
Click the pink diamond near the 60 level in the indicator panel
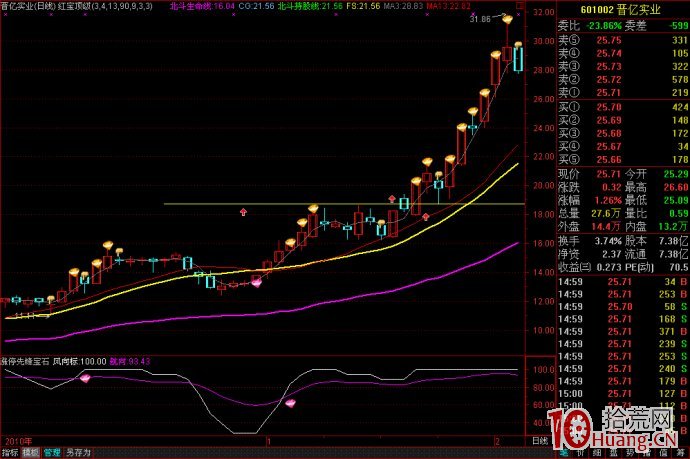pyautogui.click(x=290, y=403)
